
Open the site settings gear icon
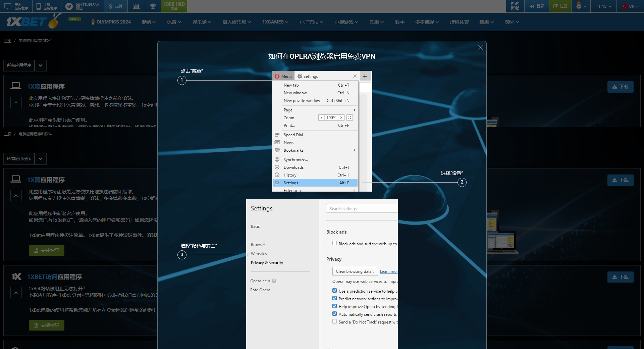pyautogui.click(x=579, y=6)
